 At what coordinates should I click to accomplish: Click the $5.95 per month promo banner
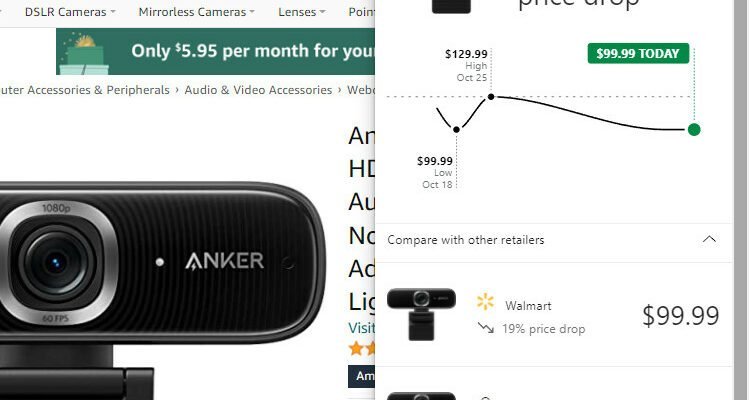pyautogui.click(x=215, y=51)
